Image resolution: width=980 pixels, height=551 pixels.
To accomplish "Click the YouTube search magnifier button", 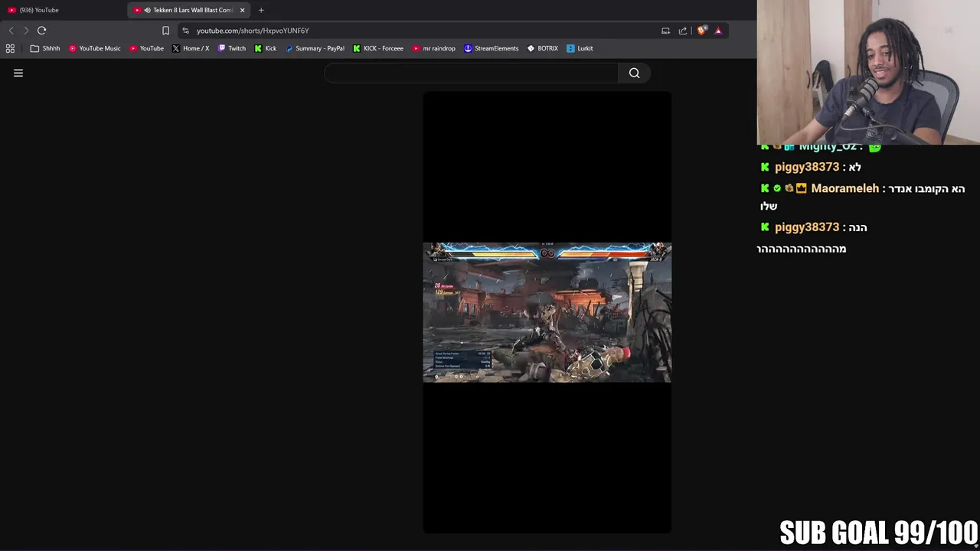I will [634, 73].
